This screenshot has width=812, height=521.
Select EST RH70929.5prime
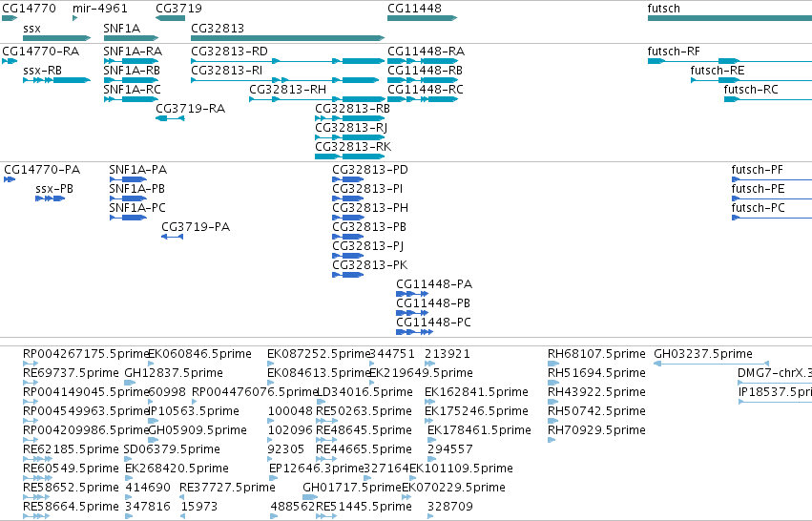pos(596,430)
